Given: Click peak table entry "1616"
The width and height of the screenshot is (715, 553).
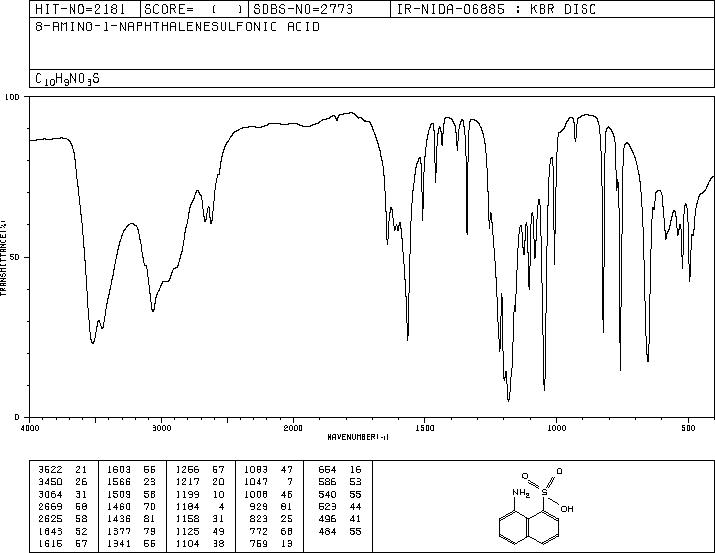Looking at the screenshot, I should click(x=51, y=543).
